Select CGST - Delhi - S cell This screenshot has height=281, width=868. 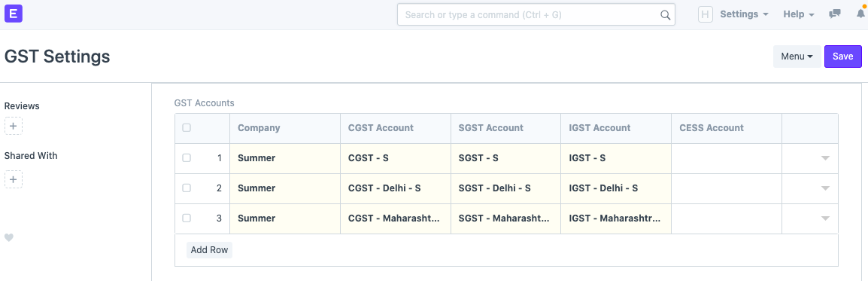pos(395,188)
